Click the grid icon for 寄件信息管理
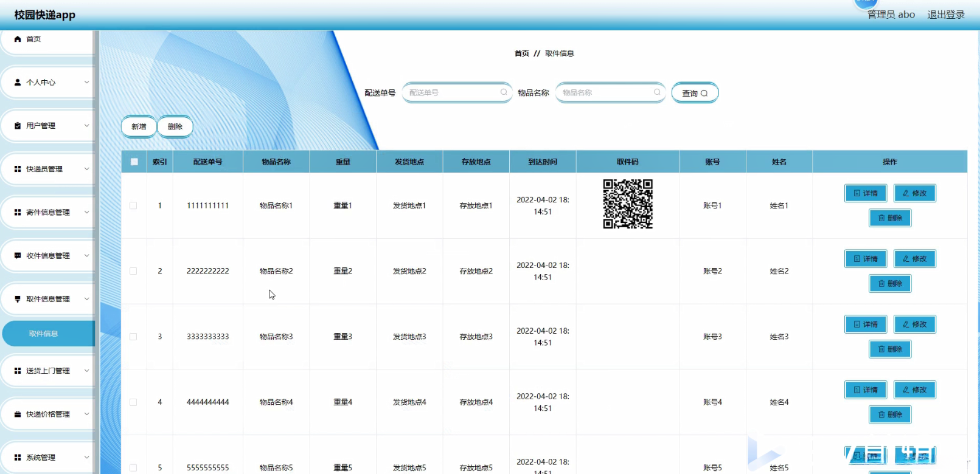 pos(18,212)
